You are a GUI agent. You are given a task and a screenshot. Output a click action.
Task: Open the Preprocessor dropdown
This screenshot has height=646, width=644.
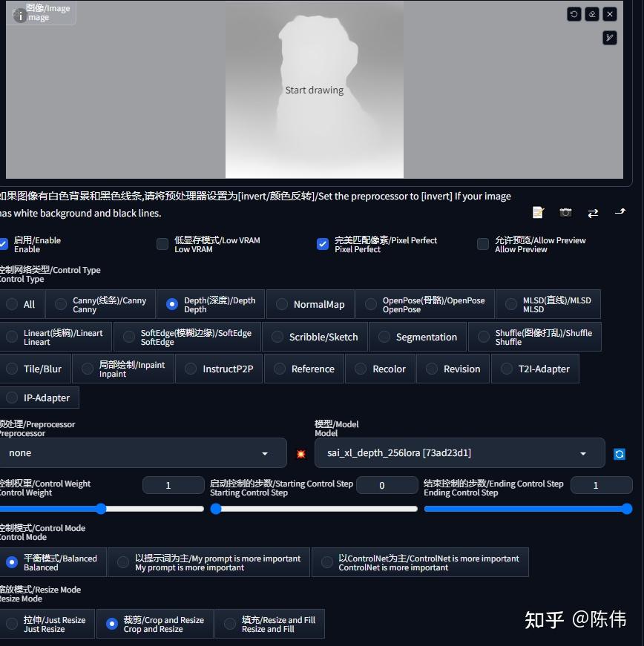click(x=141, y=453)
